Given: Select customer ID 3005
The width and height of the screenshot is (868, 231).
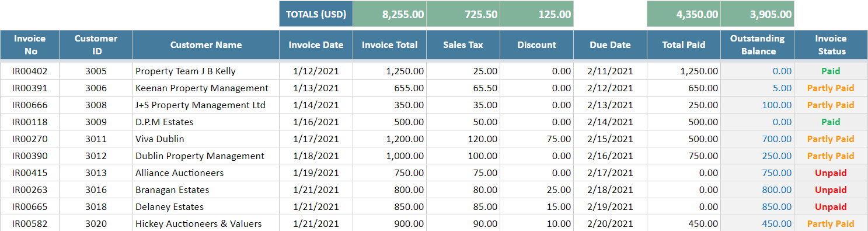Looking at the screenshot, I should (x=96, y=71).
